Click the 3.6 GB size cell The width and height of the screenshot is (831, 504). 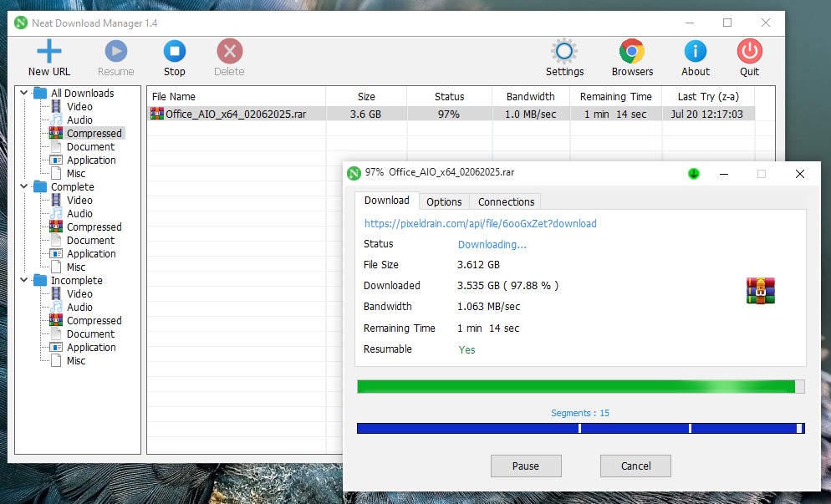pos(365,114)
